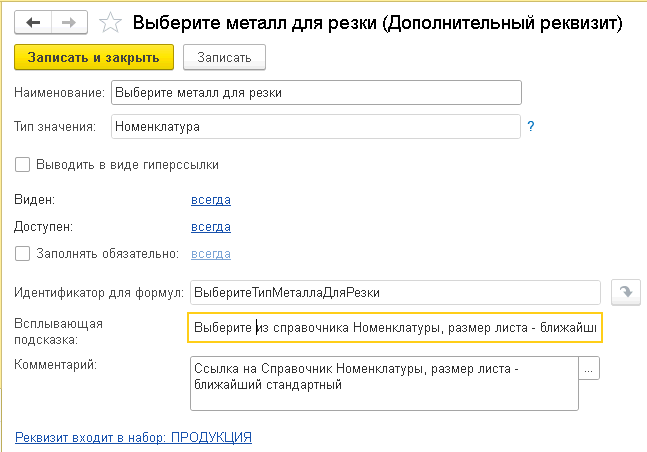Focus the 'Идентификатор для формул' field
The height and width of the screenshot is (452, 647).
click(395, 292)
